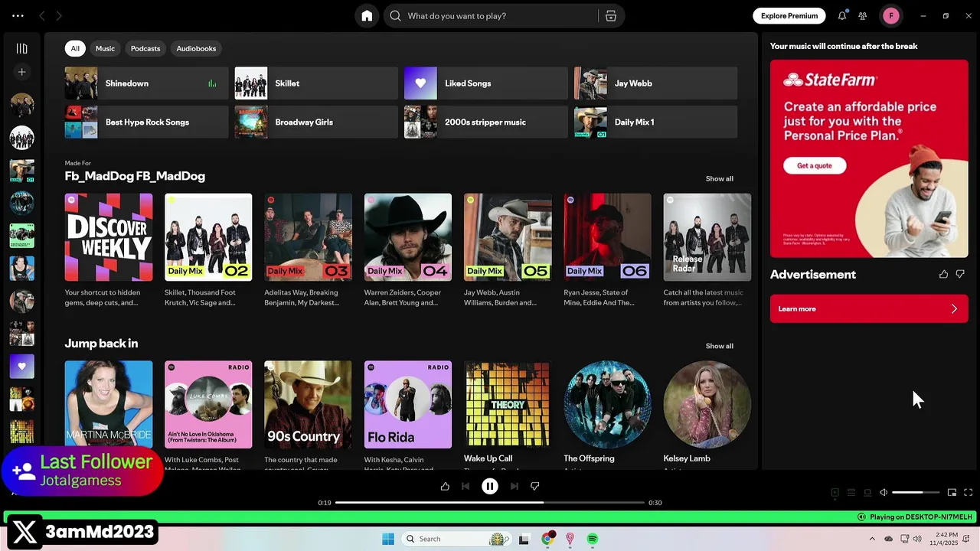The width and height of the screenshot is (980, 551).
Task: Open the Discover Weekly cover
Action: (109, 237)
